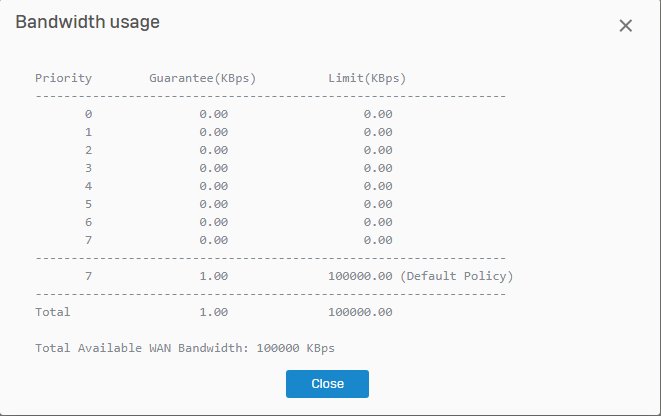Click the priority 4 row number
Image resolution: width=661 pixels, height=416 pixels.
point(89,186)
